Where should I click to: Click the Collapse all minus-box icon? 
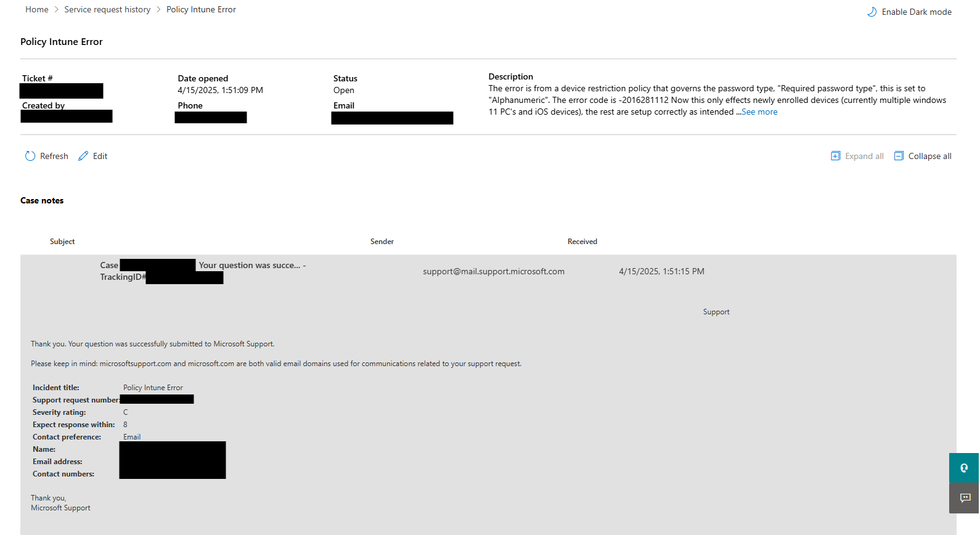pyautogui.click(x=899, y=156)
